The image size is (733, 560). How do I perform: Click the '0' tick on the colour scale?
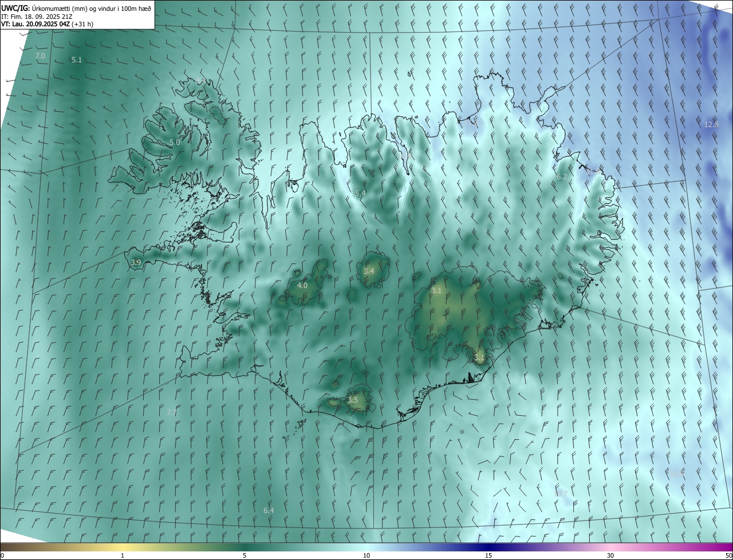2,555
